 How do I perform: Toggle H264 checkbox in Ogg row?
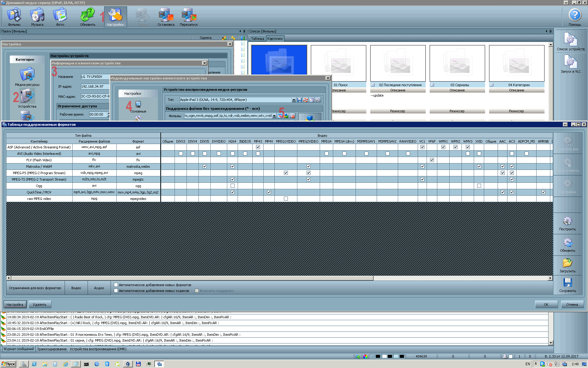[x=232, y=186]
